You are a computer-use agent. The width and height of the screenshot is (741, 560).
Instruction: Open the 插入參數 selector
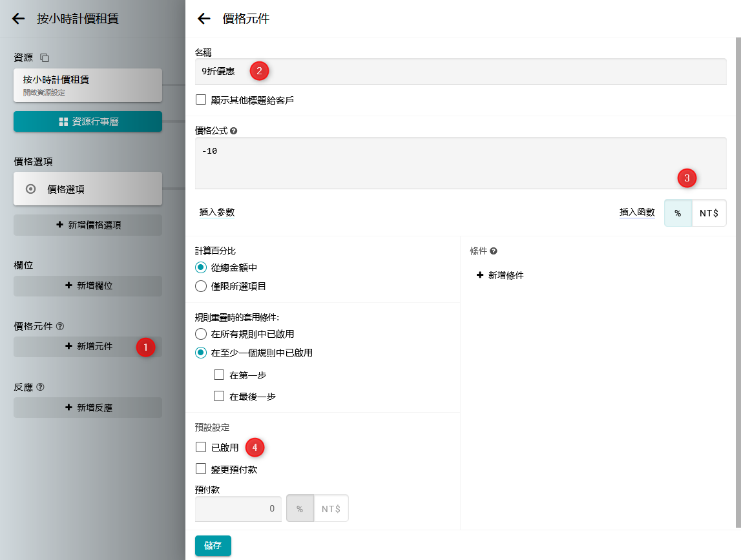click(216, 213)
